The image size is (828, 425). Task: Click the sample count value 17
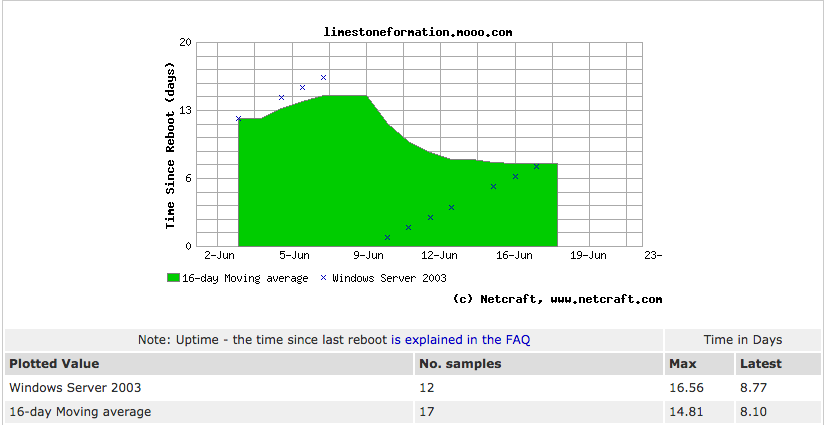click(427, 412)
